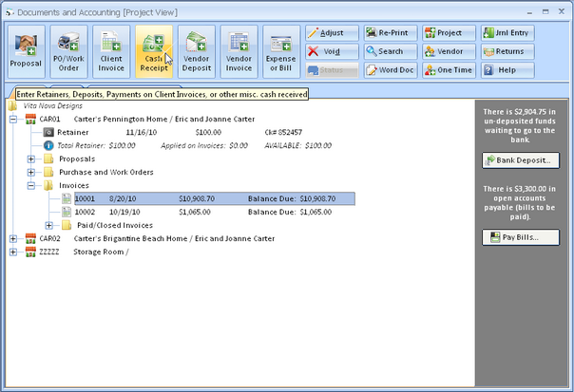Viewport: 574px width, 392px height.
Task: Click Purchase and Work Orders label
Action: click(106, 172)
